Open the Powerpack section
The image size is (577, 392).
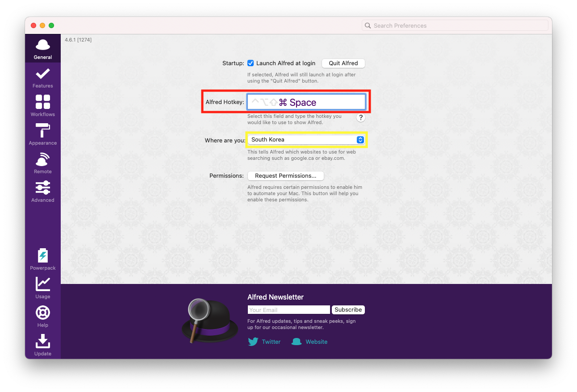click(43, 259)
